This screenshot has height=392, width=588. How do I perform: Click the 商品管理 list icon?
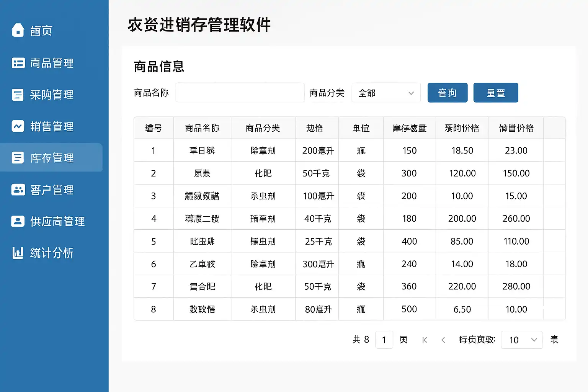[x=18, y=63]
